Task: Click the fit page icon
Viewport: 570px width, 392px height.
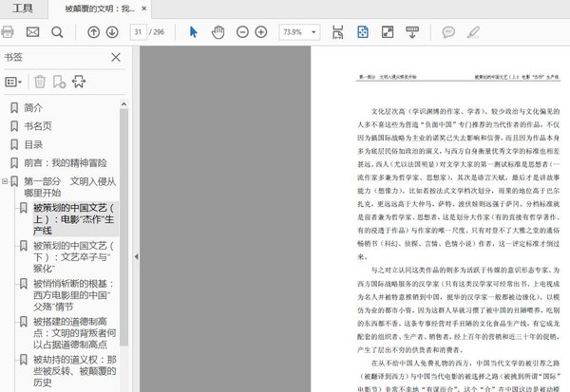Action: pos(363,32)
